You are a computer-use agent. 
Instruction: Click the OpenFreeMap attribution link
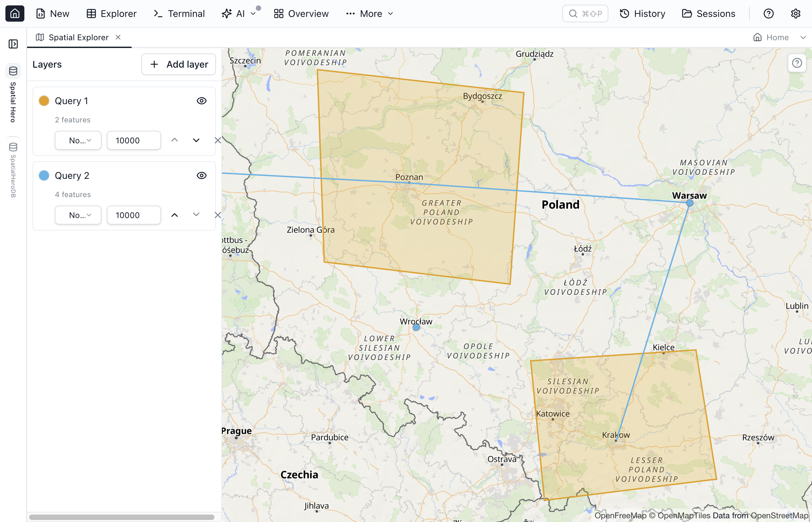(x=621, y=516)
